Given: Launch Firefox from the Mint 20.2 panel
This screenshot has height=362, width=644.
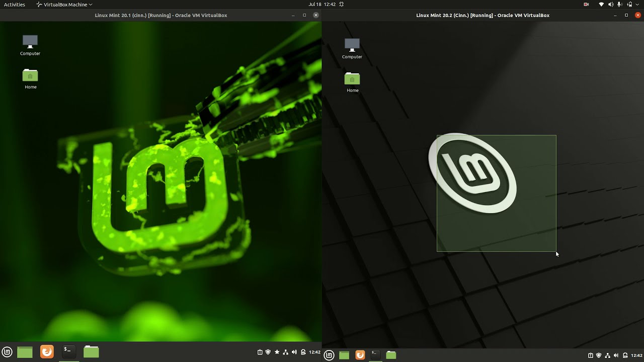Looking at the screenshot, I should point(360,355).
